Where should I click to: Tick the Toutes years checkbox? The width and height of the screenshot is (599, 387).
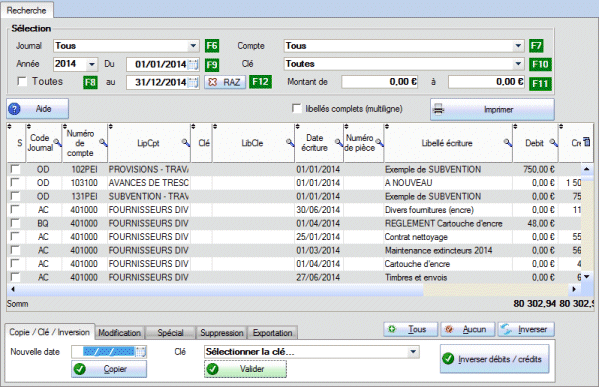pyautogui.click(x=22, y=81)
